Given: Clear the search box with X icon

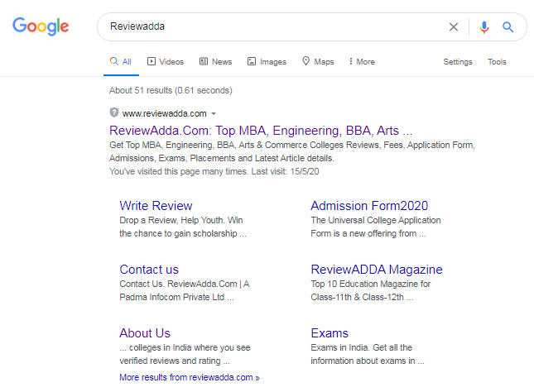Looking at the screenshot, I should click(453, 26).
